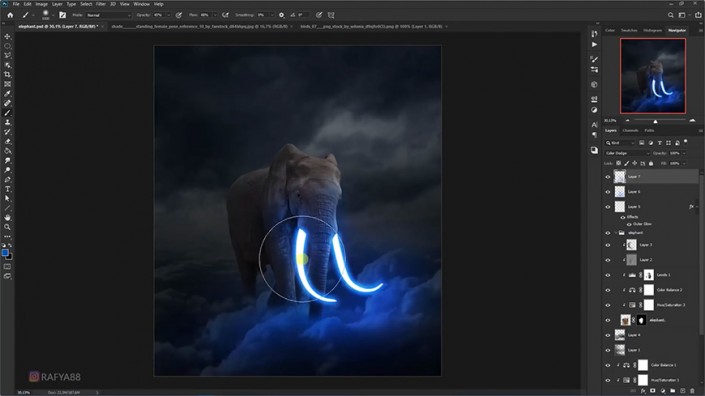705x396 pixels.
Task: Open the Adjustments panel icon
Action: (x=594, y=110)
